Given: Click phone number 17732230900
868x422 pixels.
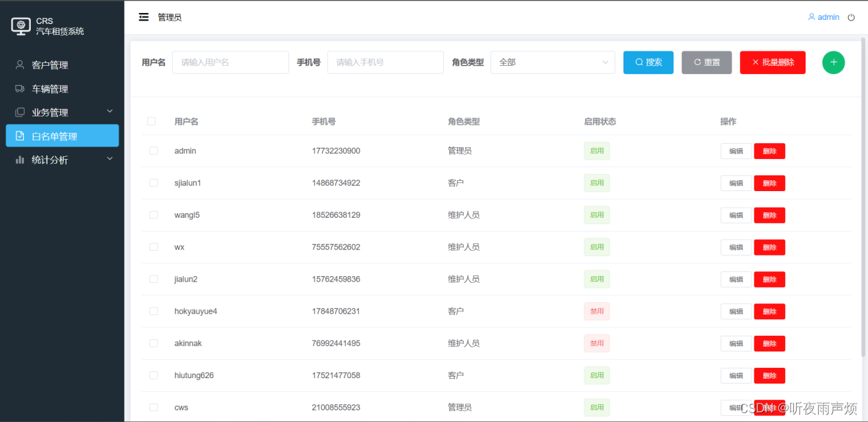Looking at the screenshot, I should click(x=336, y=151).
